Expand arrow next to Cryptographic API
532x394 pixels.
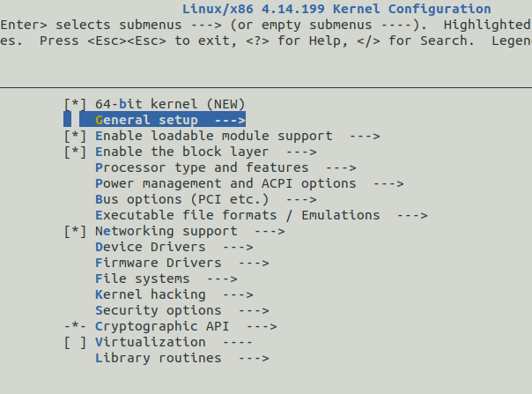click(x=262, y=327)
